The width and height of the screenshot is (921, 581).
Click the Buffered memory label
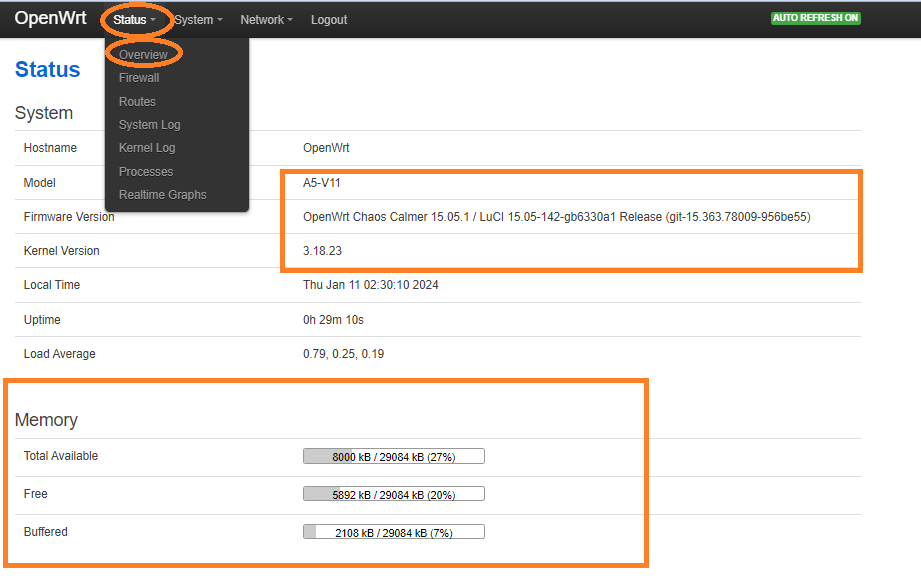[x=46, y=532]
